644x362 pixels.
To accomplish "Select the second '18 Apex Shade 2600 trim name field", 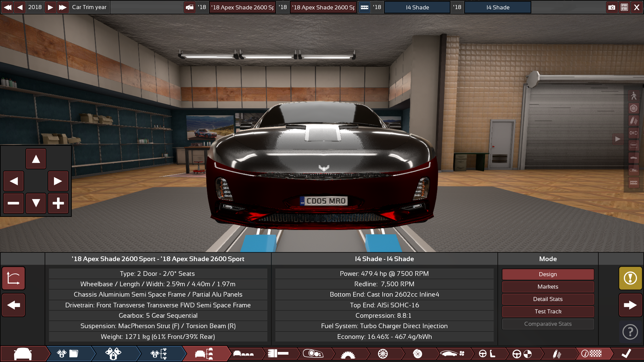I will click(x=323, y=7).
